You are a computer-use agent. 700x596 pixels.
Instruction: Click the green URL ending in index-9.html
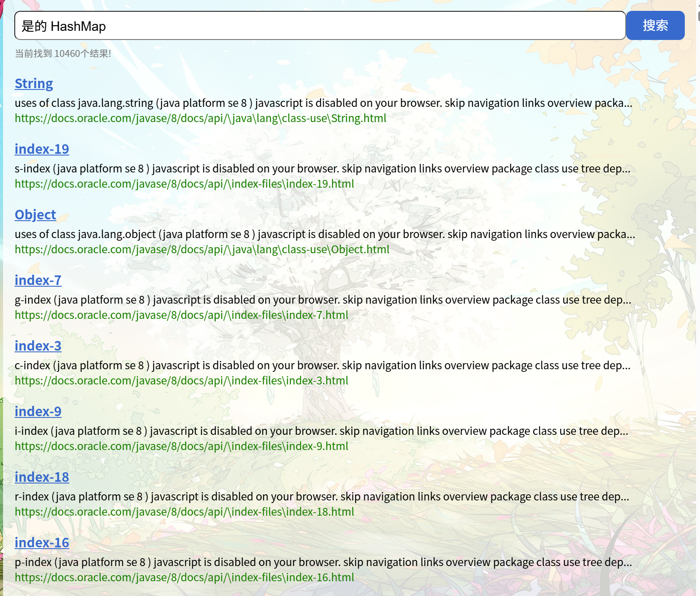tap(182, 446)
